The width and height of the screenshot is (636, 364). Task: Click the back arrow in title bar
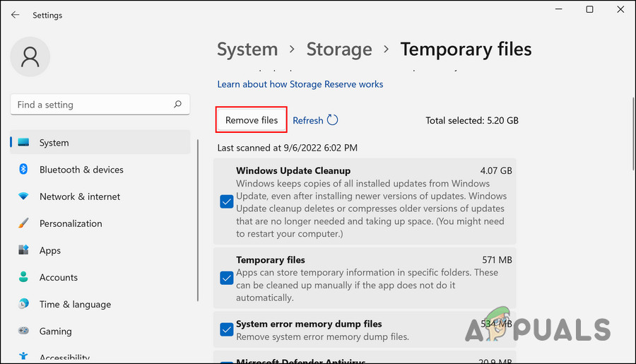(x=15, y=15)
